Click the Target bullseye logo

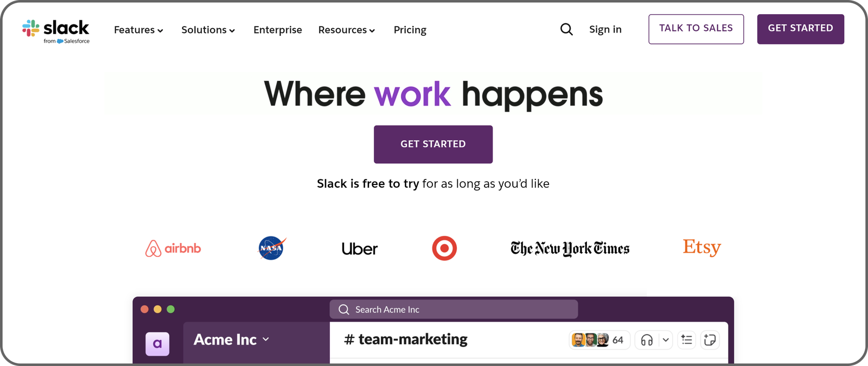click(444, 248)
